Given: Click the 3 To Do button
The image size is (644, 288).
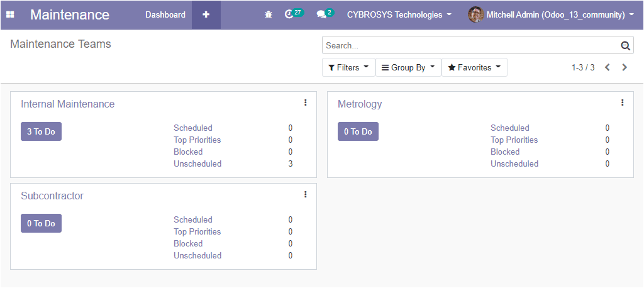Looking at the screenshot, I should pyautogui.click(x=41, y=131).
